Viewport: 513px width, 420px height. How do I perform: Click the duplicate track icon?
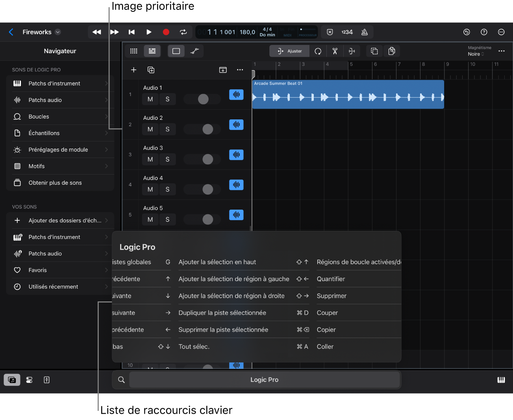(151, 70)
